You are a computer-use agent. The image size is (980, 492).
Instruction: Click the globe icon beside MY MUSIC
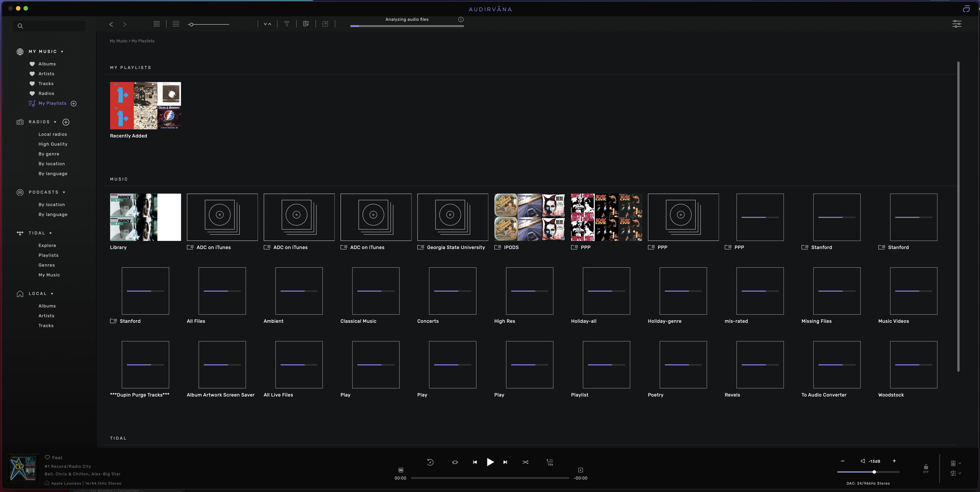coord(20,52)
